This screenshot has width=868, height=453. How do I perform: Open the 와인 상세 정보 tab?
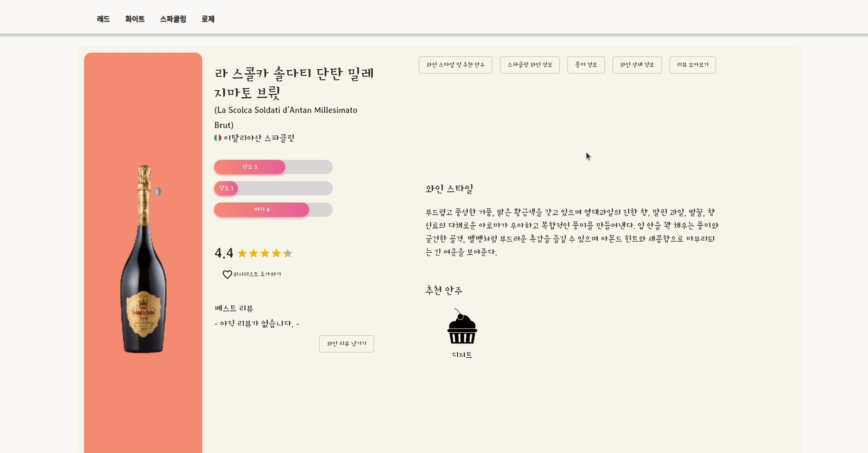click(x=637, y=65)
